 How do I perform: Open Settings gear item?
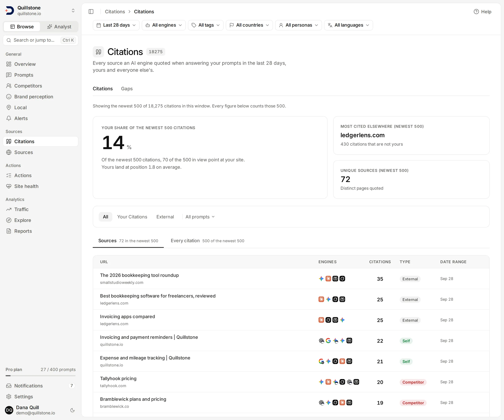coord(41,396)
